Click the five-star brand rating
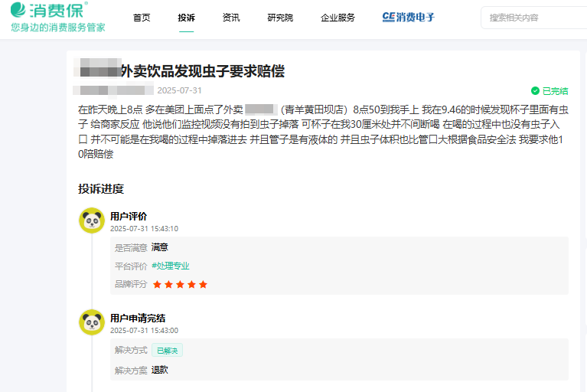Image resolution: width=587 pixels, height=392 pixels. [x=180, y=284]
